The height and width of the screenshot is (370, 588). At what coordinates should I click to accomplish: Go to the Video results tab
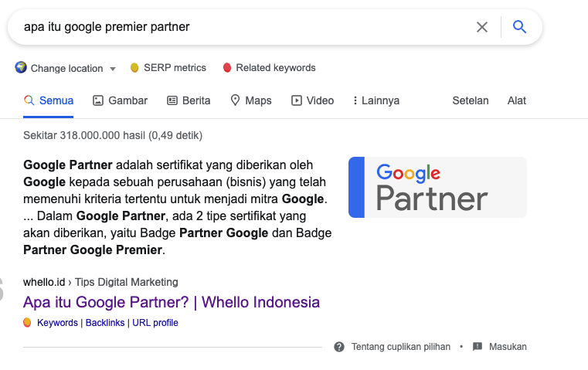312,100
